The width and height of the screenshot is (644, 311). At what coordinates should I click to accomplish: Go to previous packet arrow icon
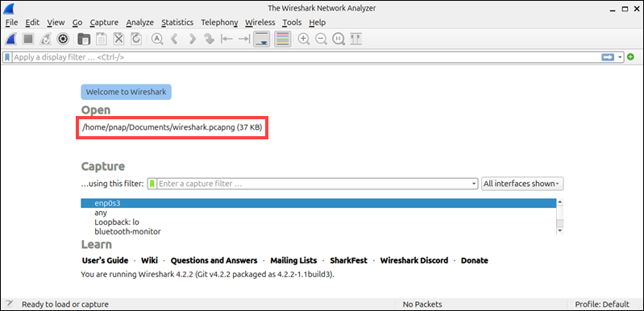pos(174,39)
